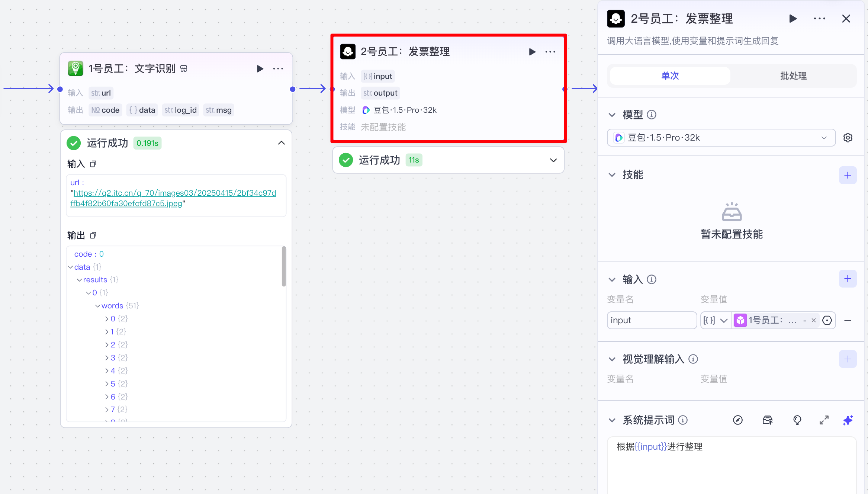Remove the input variable row
This screenshot has width=868, height=494.
[x=848, y=320]
